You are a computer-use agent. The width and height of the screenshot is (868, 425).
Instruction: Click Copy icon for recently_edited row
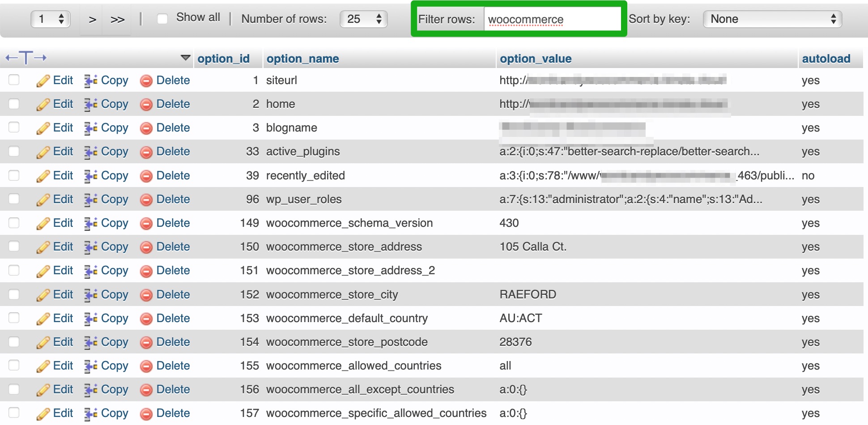click(91, 176)
